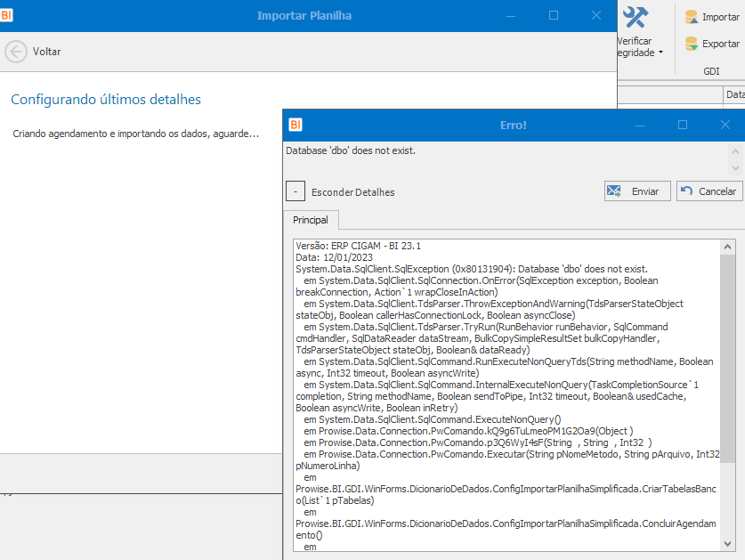Maximize the Erro! dialog window

pos(683,125)
